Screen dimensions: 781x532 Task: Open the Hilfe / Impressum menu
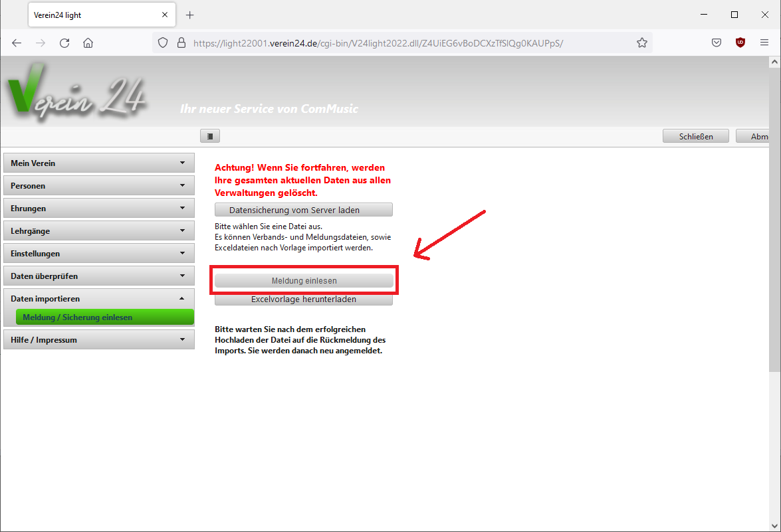98,340
